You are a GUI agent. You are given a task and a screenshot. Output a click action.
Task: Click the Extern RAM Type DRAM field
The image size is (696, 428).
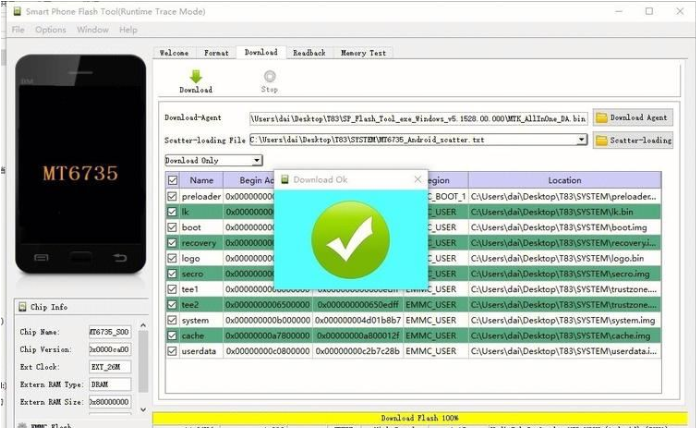110,384
